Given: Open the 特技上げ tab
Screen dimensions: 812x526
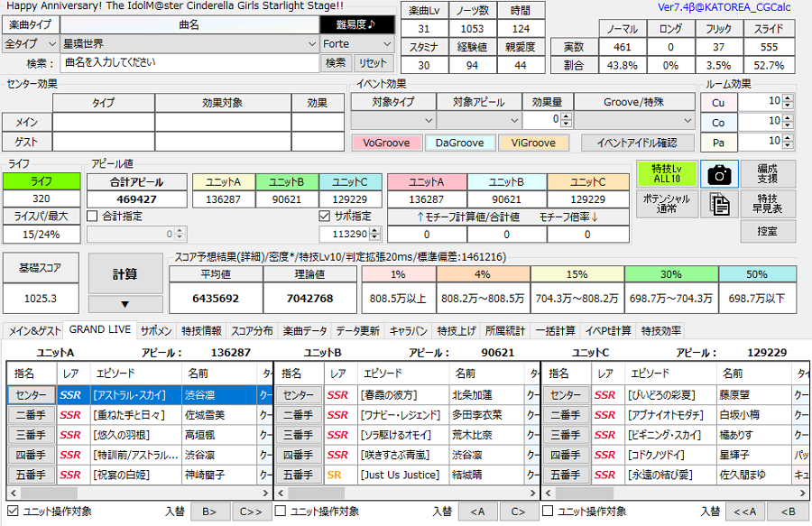Looking at the screenshot, I should (457, 331).
